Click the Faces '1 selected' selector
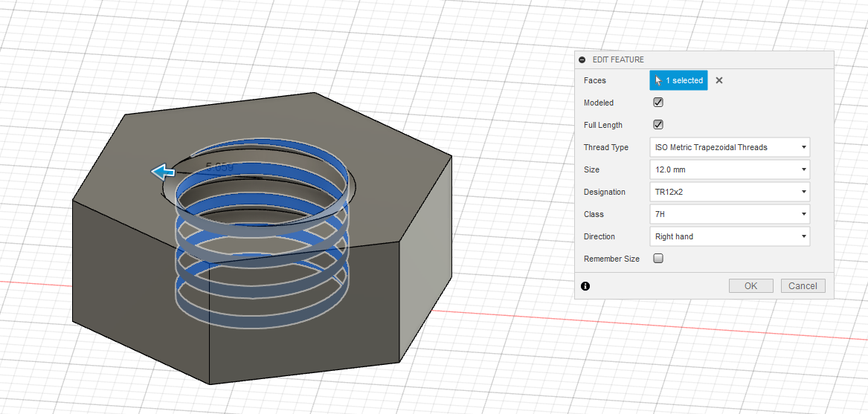Viewport: 868px width, 414px height. point(678,80)
